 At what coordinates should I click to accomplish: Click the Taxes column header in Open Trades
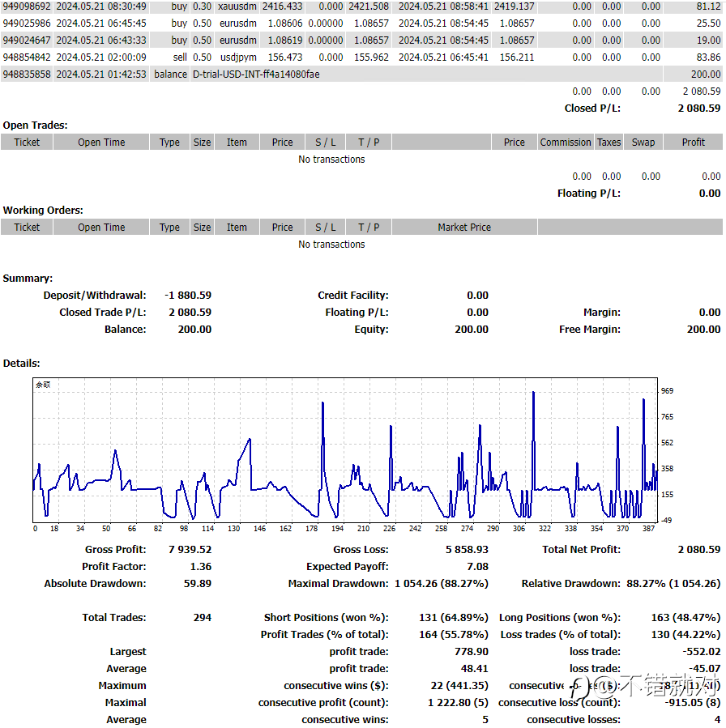pos(609,142)
